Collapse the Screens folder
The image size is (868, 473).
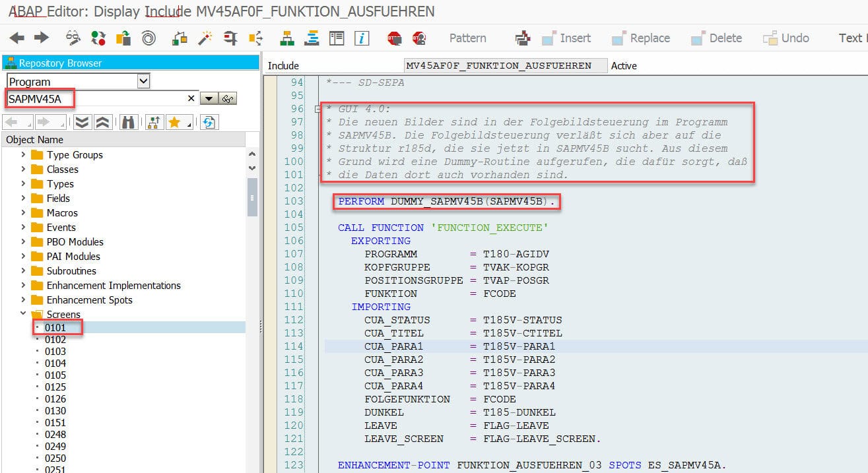pyautogui.click(x=24, y=314)
